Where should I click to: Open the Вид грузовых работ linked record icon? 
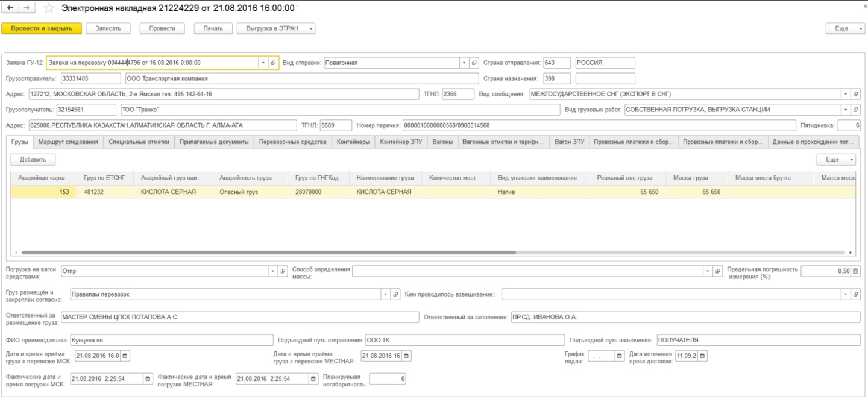(855, 110)
